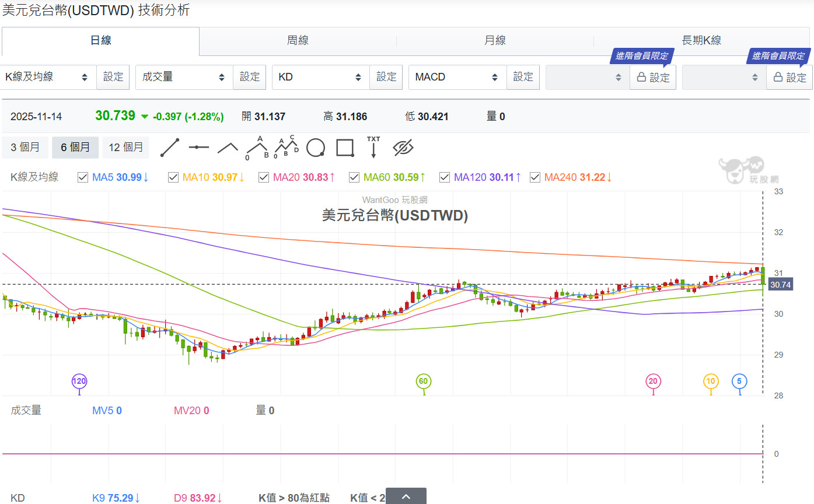Select the circle drawing tool
This screenshot has width=814, height=504.
[315, 148]
